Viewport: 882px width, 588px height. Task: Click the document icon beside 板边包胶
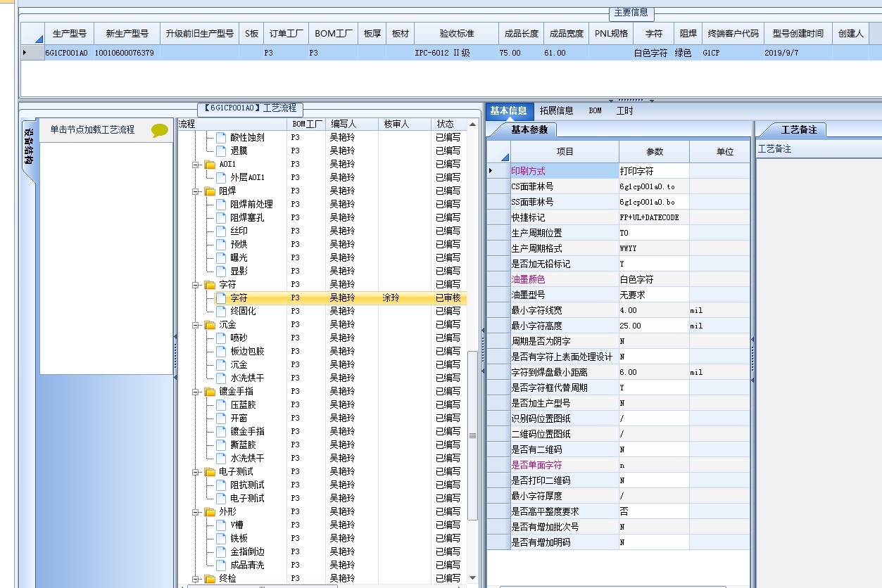(221, 351)
